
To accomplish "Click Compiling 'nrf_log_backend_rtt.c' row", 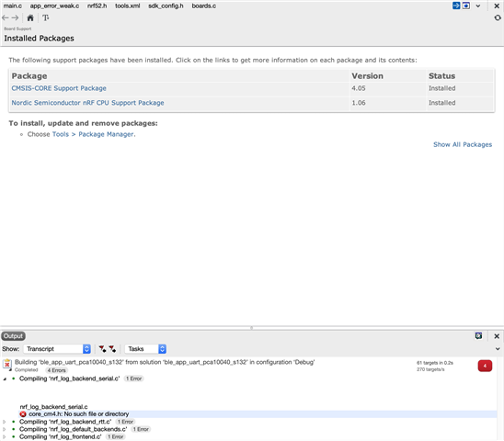I will (x=65, y=422).
